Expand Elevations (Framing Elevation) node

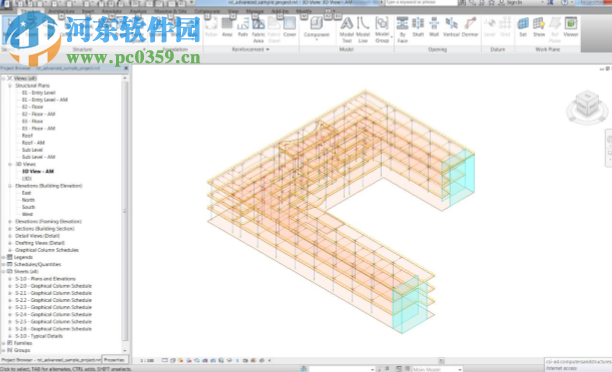10,221
